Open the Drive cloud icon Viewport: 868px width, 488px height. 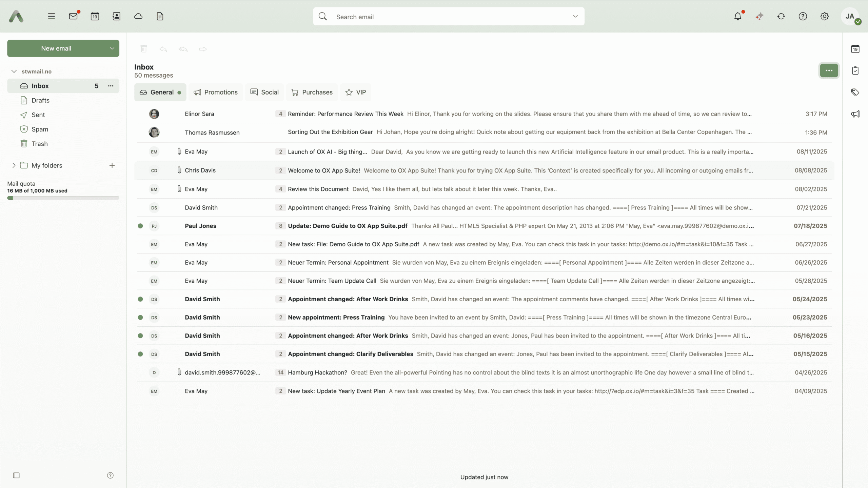click(x=138, y=16)
